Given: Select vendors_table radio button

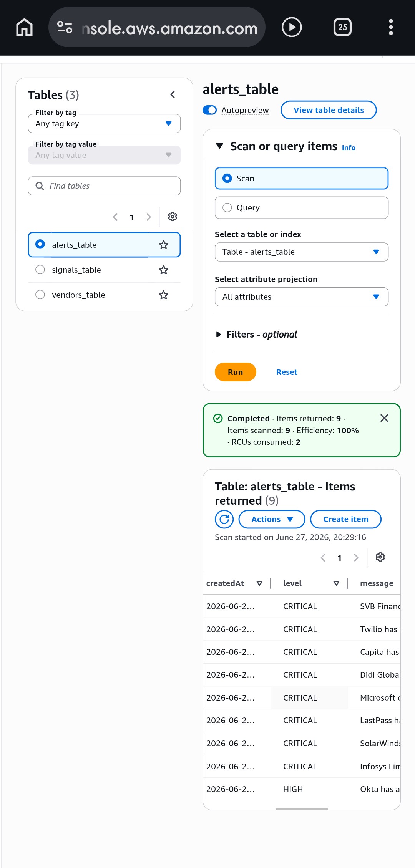Looking at the screenshot, I should click(40, 295).
